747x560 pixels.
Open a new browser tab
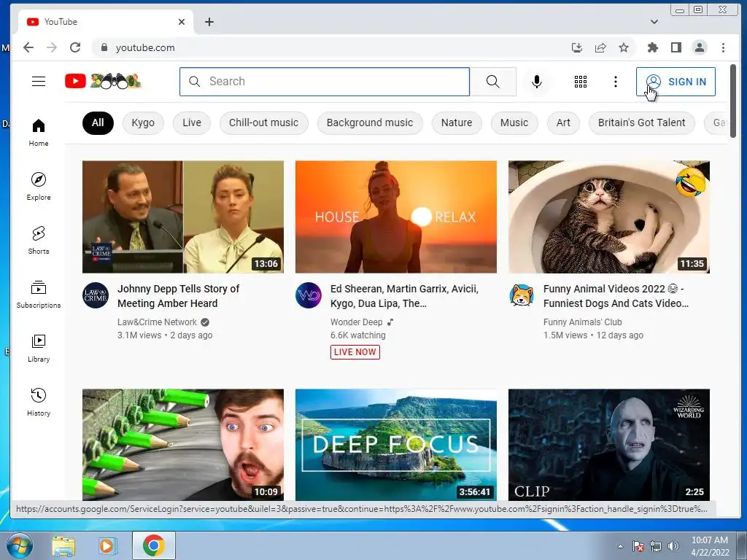coord(209,22)
